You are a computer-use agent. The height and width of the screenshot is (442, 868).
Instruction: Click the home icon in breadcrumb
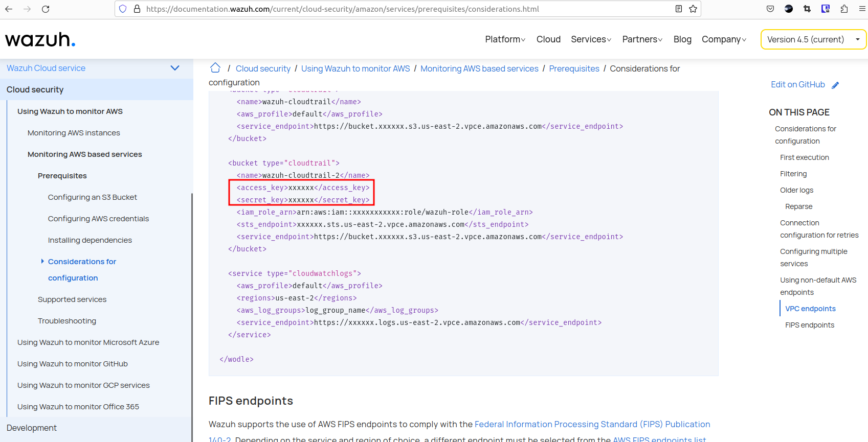click(215, 67)
